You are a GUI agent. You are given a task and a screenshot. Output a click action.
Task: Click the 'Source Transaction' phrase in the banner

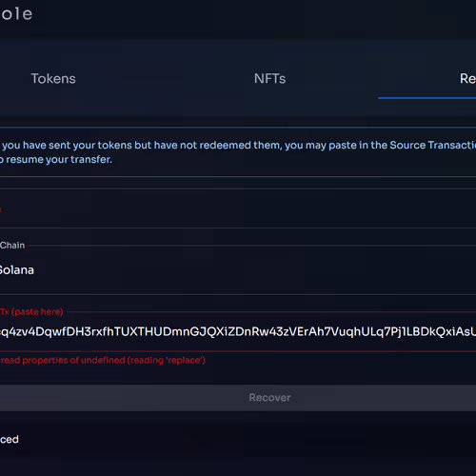coord(433,146)
